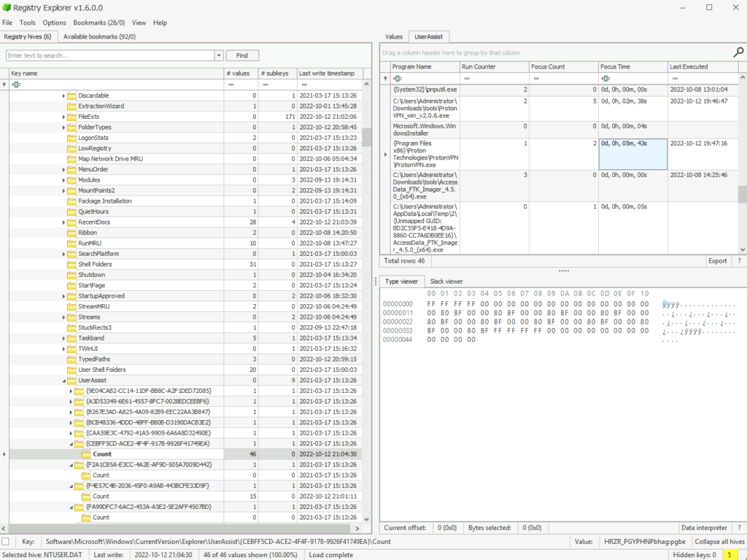The image size is (747, 560).
Task: Click the RunMRU folder icon
Action: [71, 244]
